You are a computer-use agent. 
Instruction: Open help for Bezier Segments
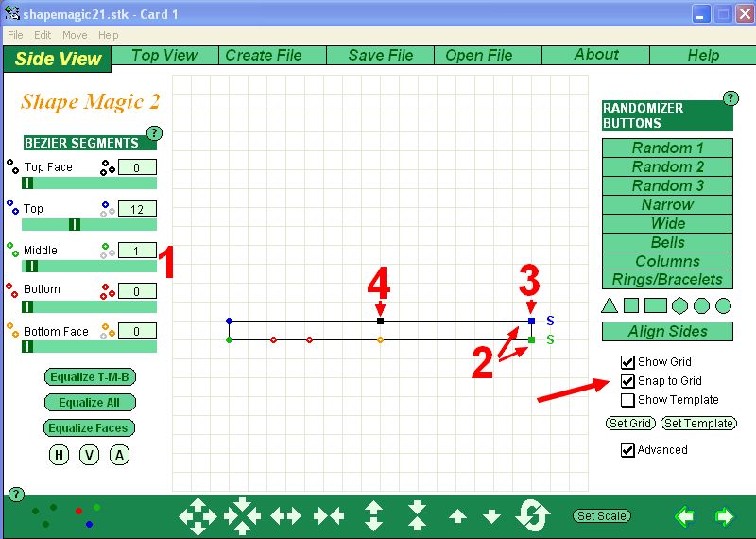point(154,133)
